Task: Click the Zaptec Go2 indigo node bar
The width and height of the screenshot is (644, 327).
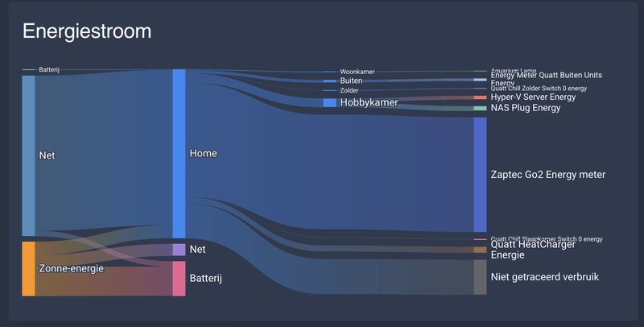Action: coord(480,175)
